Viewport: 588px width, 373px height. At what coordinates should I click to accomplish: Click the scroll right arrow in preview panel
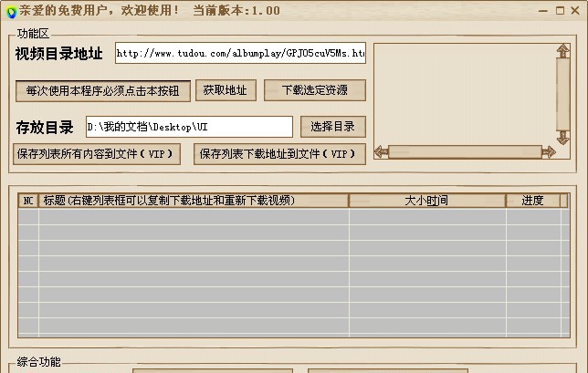(548, 152)
